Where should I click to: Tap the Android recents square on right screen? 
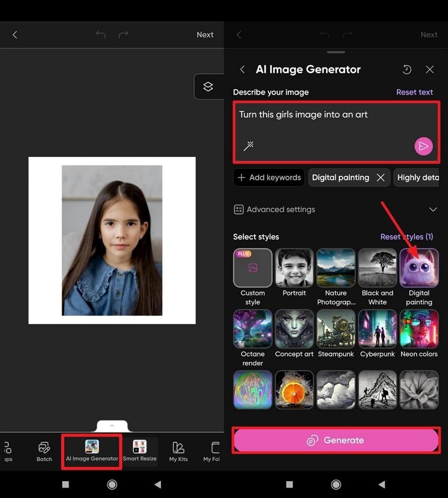[289, 484]
